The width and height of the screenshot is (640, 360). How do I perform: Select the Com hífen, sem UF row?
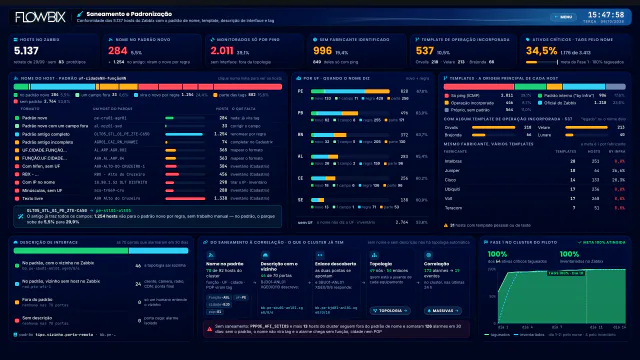[147, 166]
